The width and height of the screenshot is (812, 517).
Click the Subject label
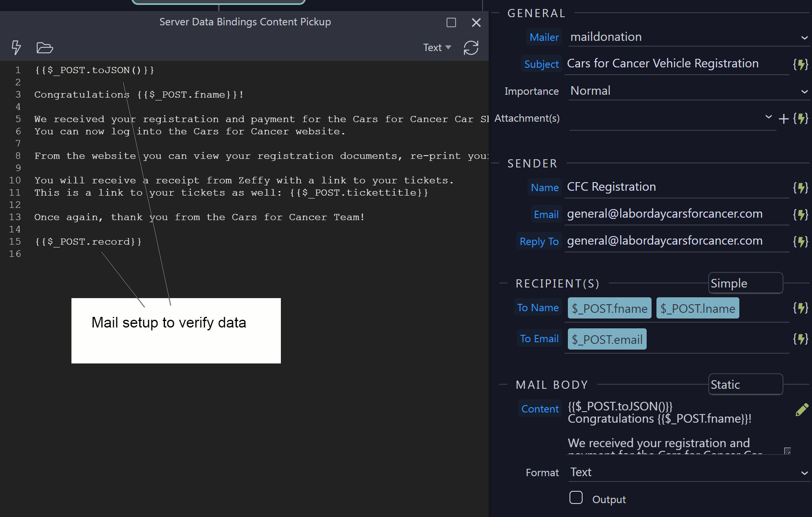[x=541, y=64]
